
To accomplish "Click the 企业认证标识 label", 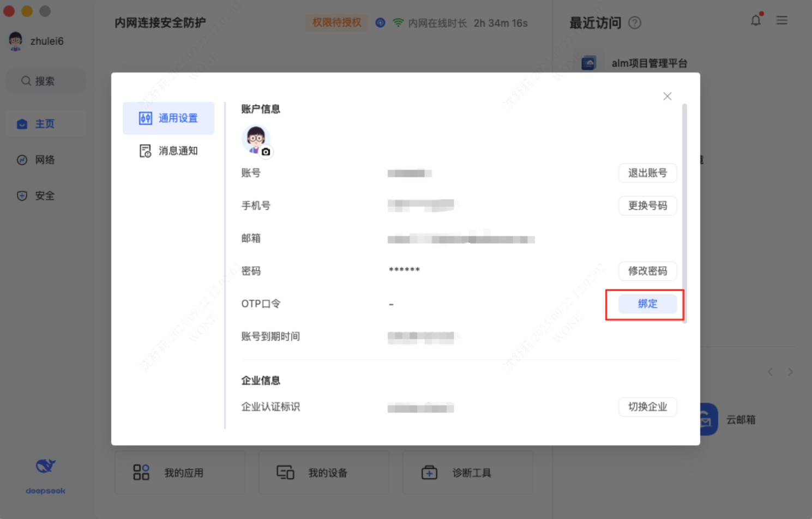I will [270, 407].
